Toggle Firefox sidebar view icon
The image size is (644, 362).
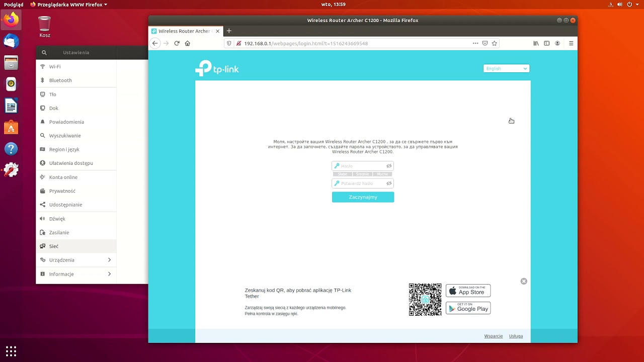547,43
